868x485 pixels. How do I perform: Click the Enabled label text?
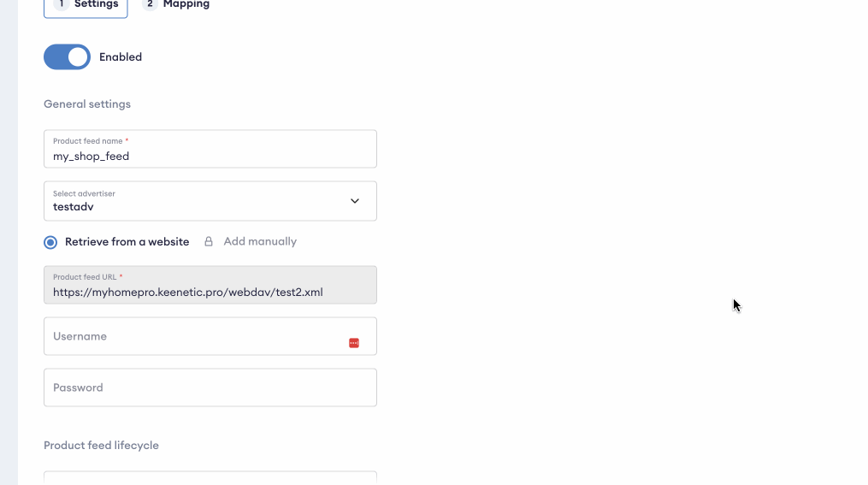click(121, 57)
